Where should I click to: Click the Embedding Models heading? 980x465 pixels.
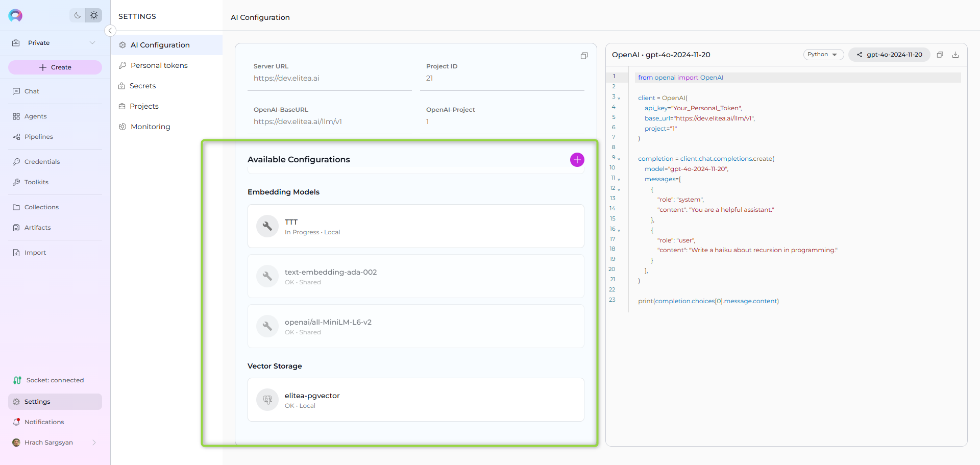click(x=283, y=192)
